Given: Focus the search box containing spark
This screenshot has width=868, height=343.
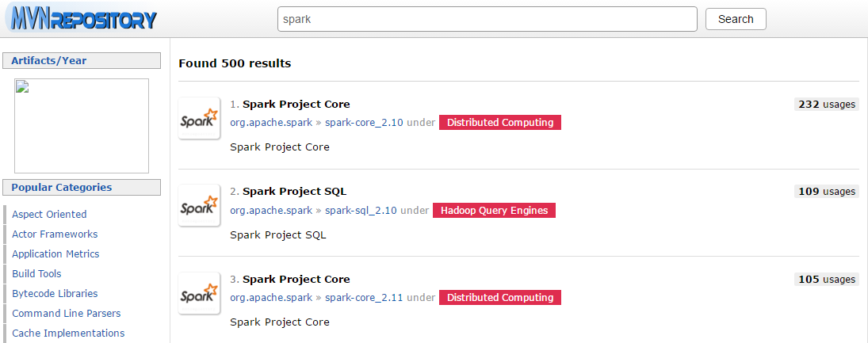Looking at the screenshot, I should (488, 19).
